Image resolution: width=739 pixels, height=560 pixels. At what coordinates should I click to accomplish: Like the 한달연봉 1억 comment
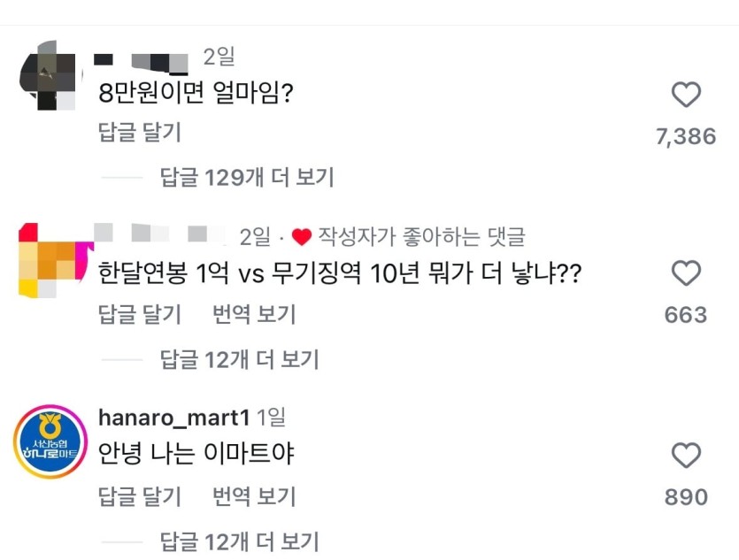686,272
